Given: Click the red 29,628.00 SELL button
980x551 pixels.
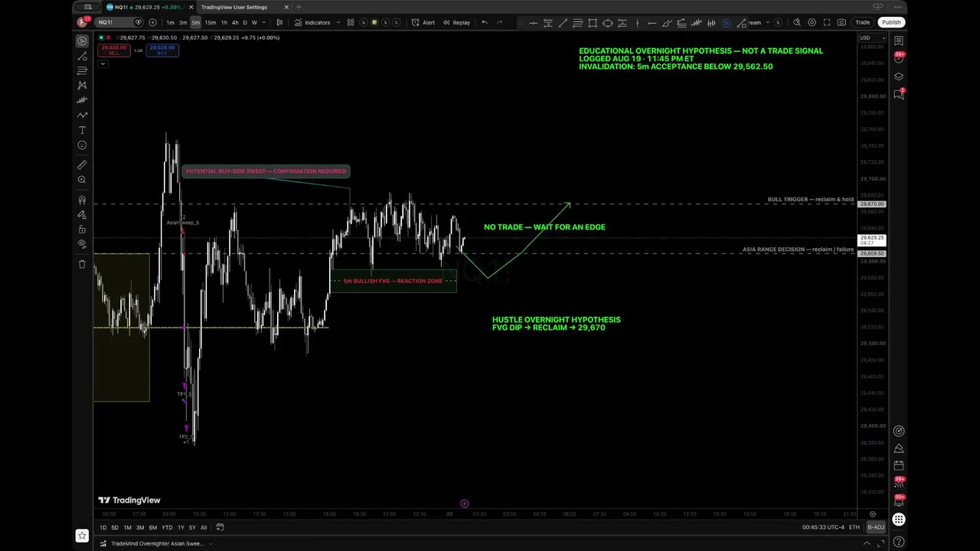Looking at the screenshot, I should [x=114, y=51].
